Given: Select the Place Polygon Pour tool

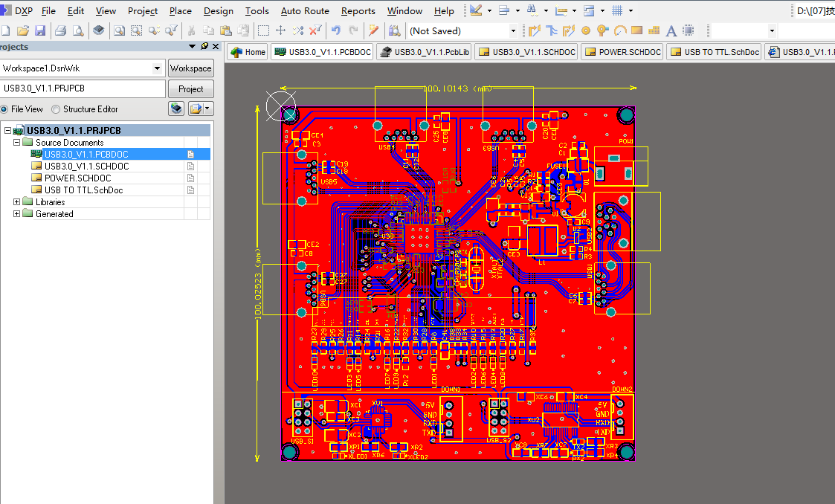Looking at the screenshot, I should tap(654, 31).
